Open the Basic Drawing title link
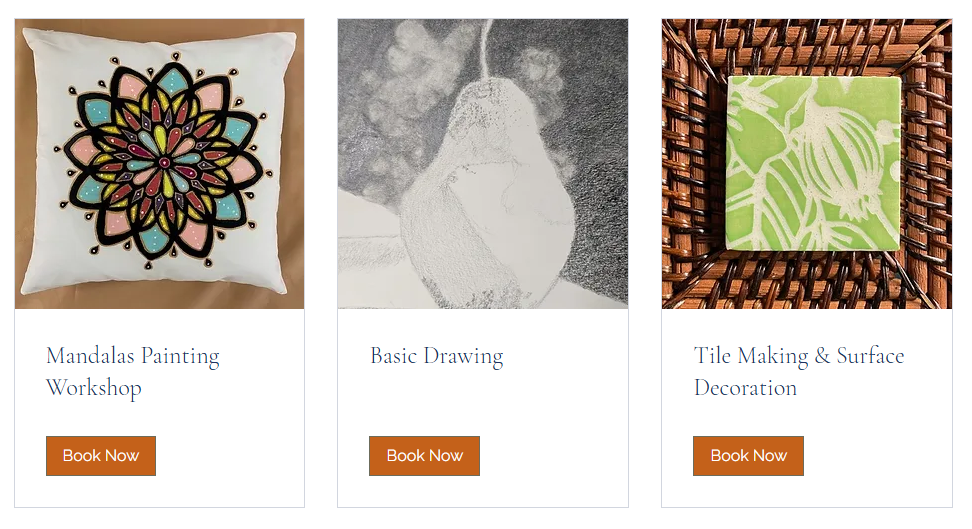Viewport: 972px width, 529px height. click(436, 356)
